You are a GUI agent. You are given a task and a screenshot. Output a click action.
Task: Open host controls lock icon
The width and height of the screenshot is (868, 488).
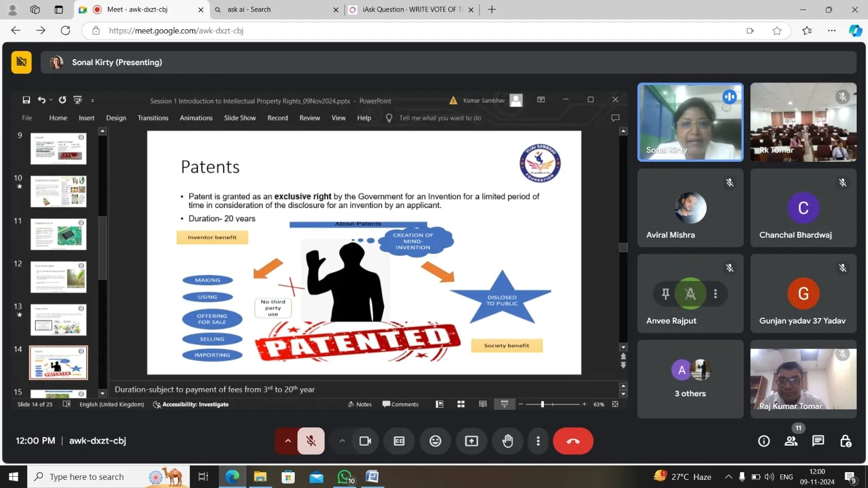845,441
